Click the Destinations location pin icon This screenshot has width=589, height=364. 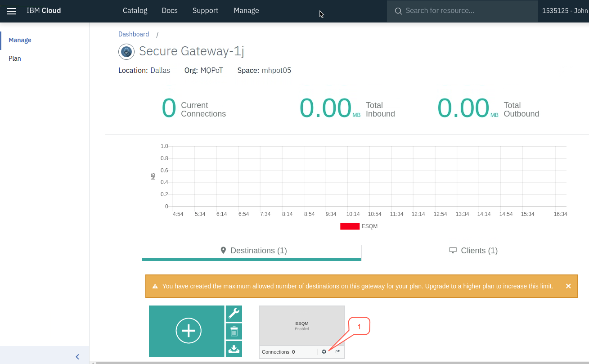point(223,251)
